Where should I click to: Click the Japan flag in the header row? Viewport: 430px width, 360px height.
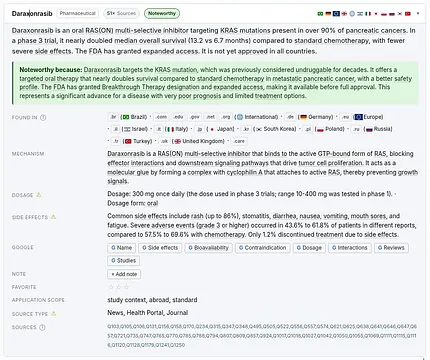pyautogui.click(x=376, y=14)
